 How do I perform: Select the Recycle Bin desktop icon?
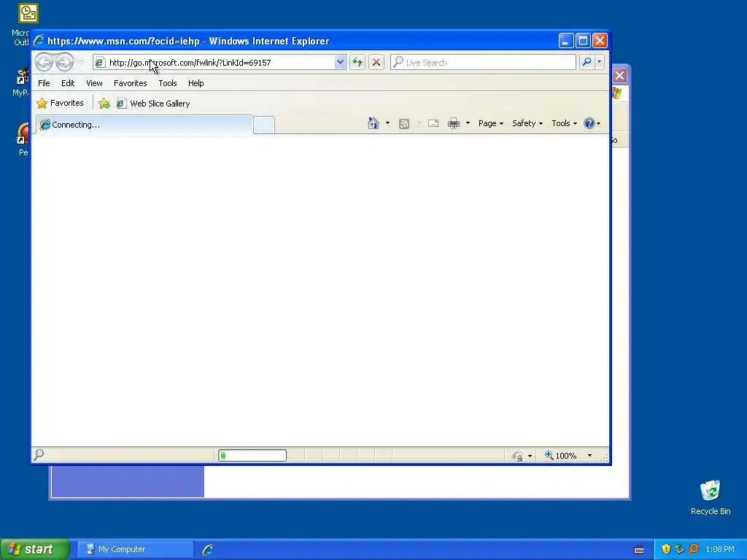711,497
